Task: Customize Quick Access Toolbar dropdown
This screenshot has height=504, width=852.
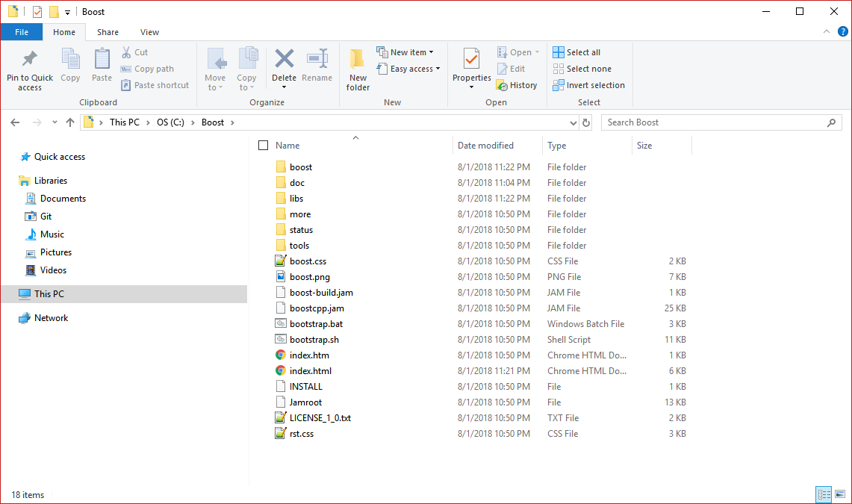Action: [67, 12]
